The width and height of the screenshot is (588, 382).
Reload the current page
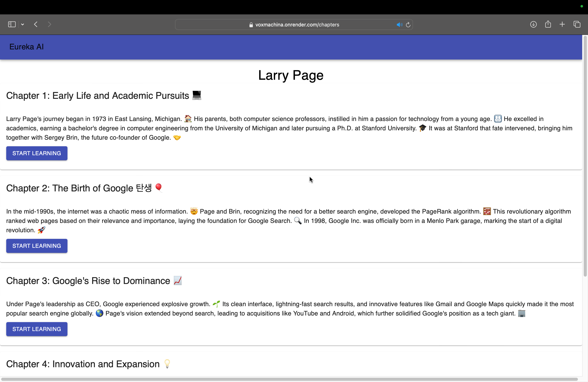click(x=408, y=25)
